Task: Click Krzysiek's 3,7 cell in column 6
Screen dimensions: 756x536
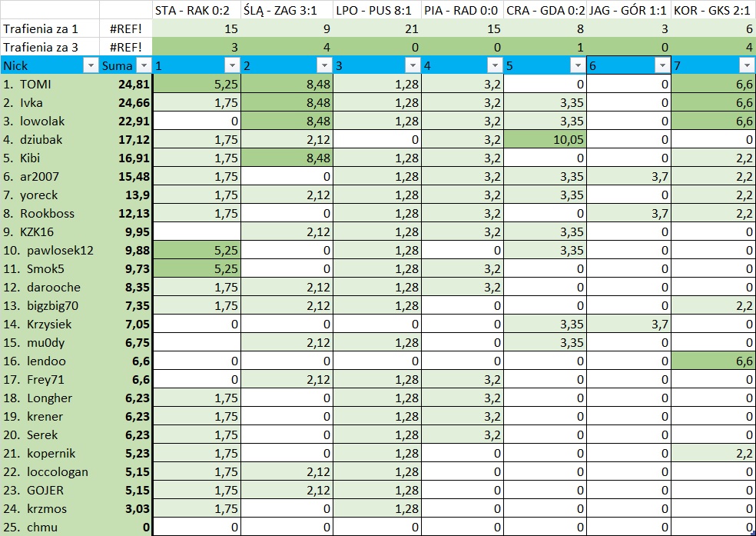Action: click(628, 324)
